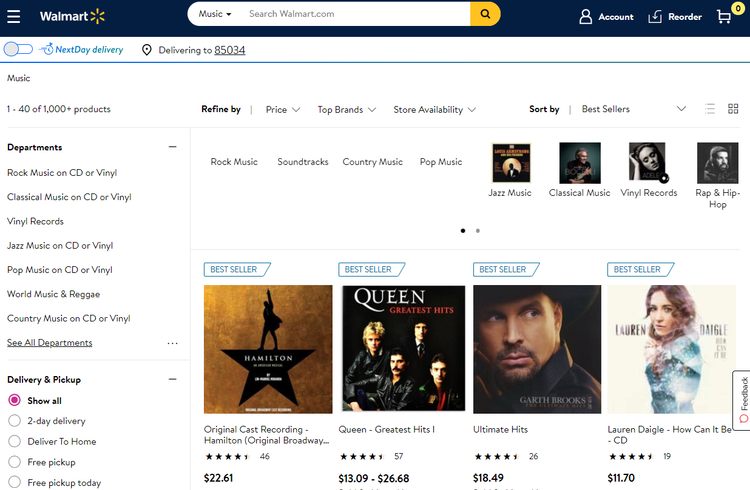
Task: Open Pop Music category chip
Action: 441,162
